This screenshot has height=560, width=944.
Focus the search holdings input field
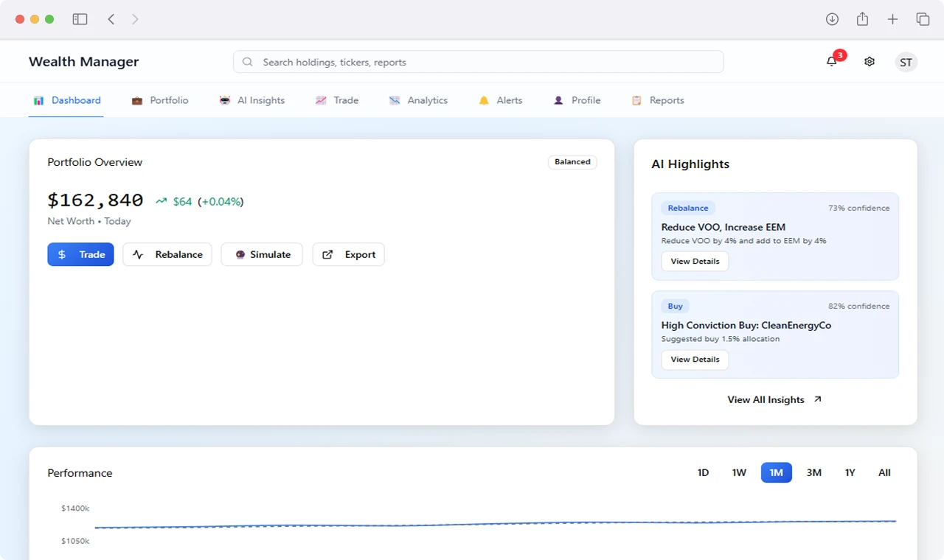click(x=479, y=62)
